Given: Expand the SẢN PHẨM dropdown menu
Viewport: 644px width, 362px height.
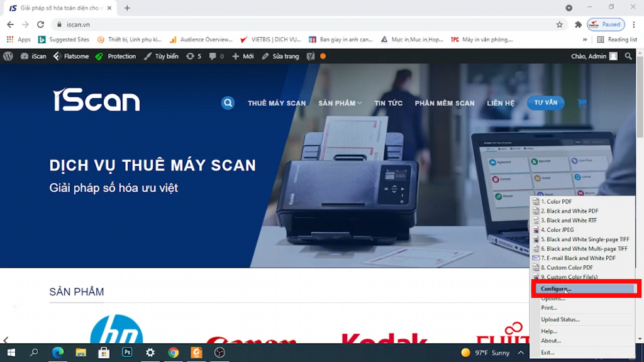Looking at the screenshot, I should [x=340, y=102].
